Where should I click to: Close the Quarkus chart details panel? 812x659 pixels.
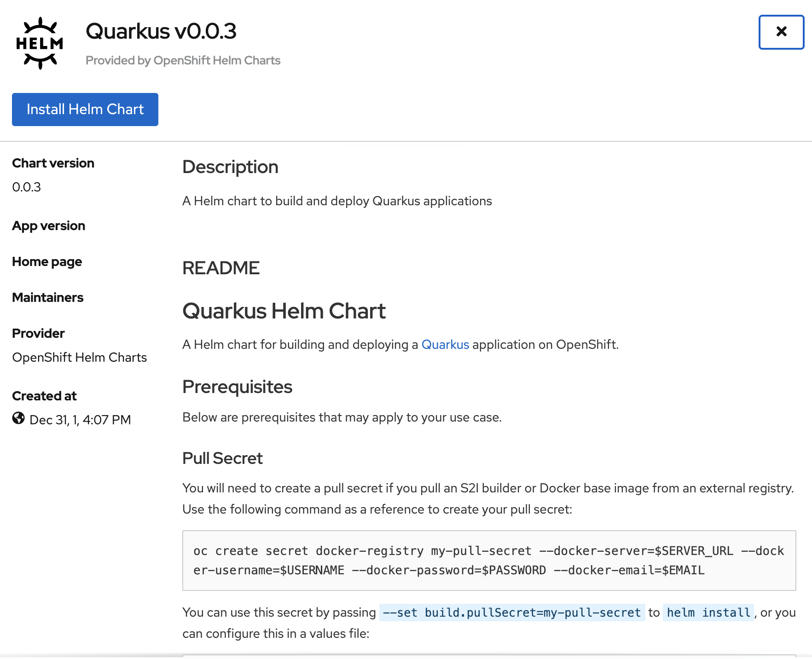[x=781, y=32]
